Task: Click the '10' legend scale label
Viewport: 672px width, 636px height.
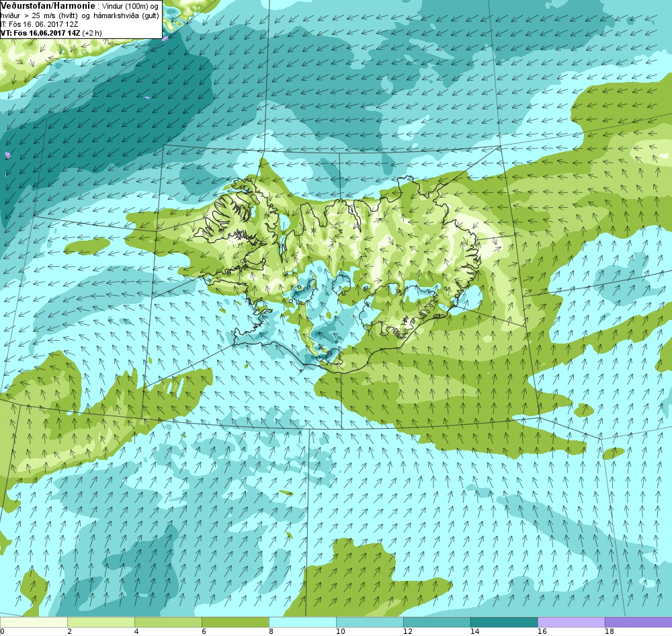Action: coord(340,631)
